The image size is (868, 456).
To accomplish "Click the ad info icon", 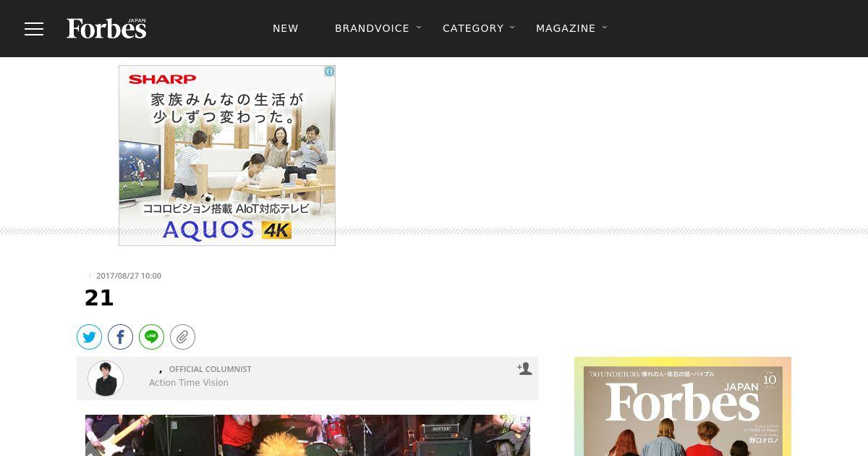I will pyautogui.click(x=329, y=72).
